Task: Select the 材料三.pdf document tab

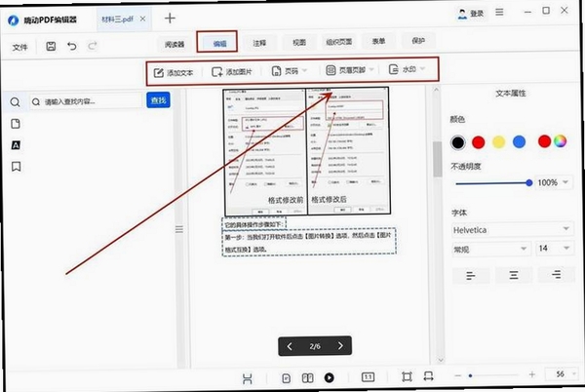Action: tap(118, 20)
